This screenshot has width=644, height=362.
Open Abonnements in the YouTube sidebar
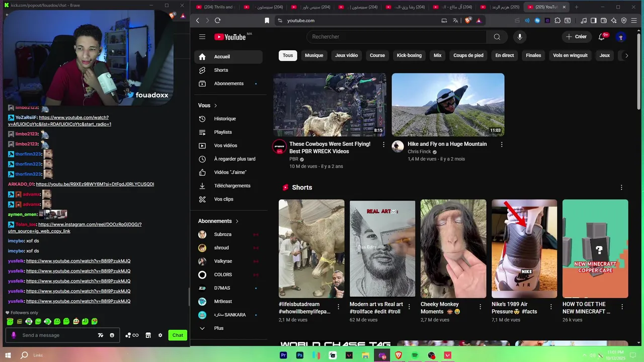pos(228,83)
